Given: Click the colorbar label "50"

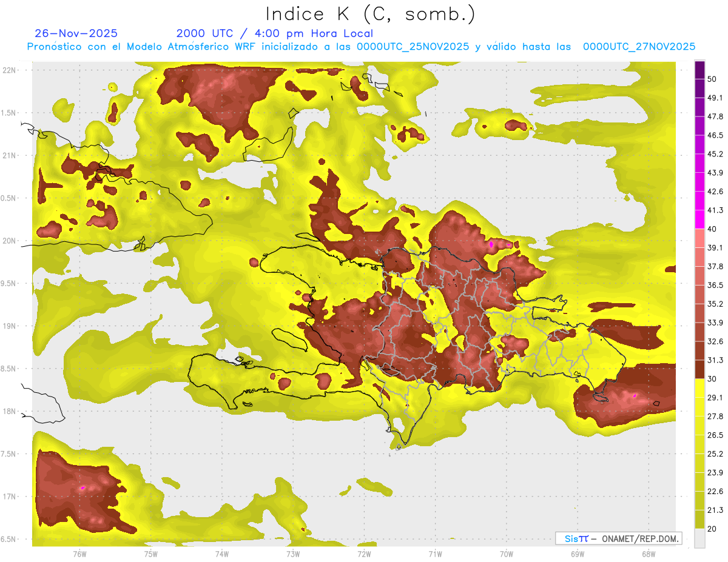Looking at the screenshot, I should [x=712, y=79].
